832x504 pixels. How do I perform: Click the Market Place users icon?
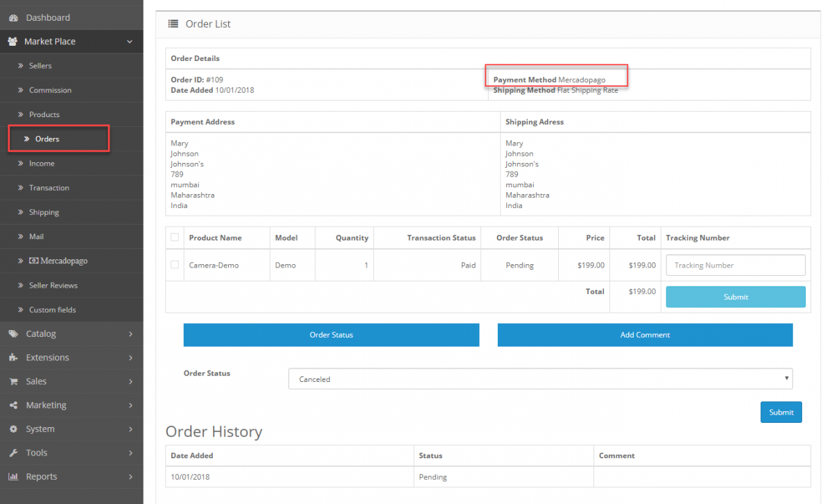click(12, 42)
